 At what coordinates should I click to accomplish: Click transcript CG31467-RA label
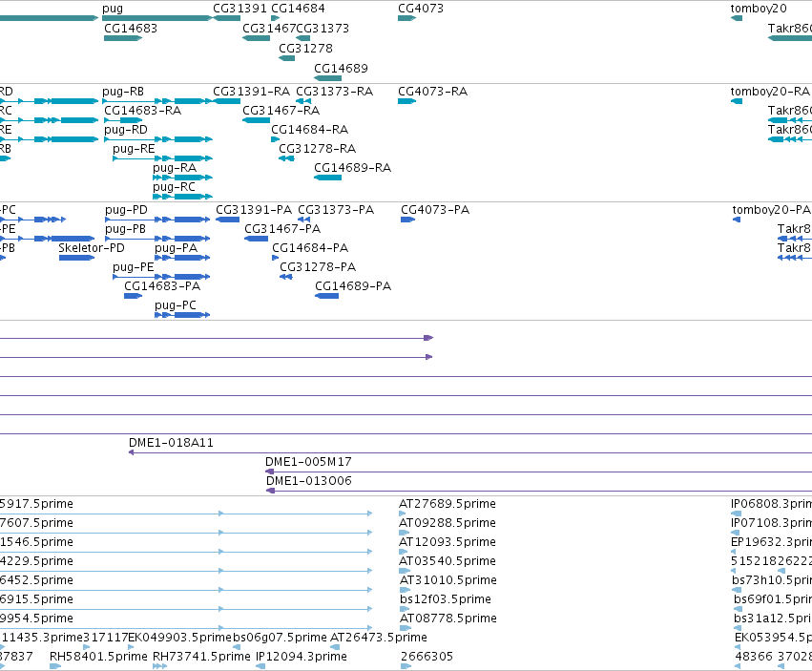pos(281,111)
